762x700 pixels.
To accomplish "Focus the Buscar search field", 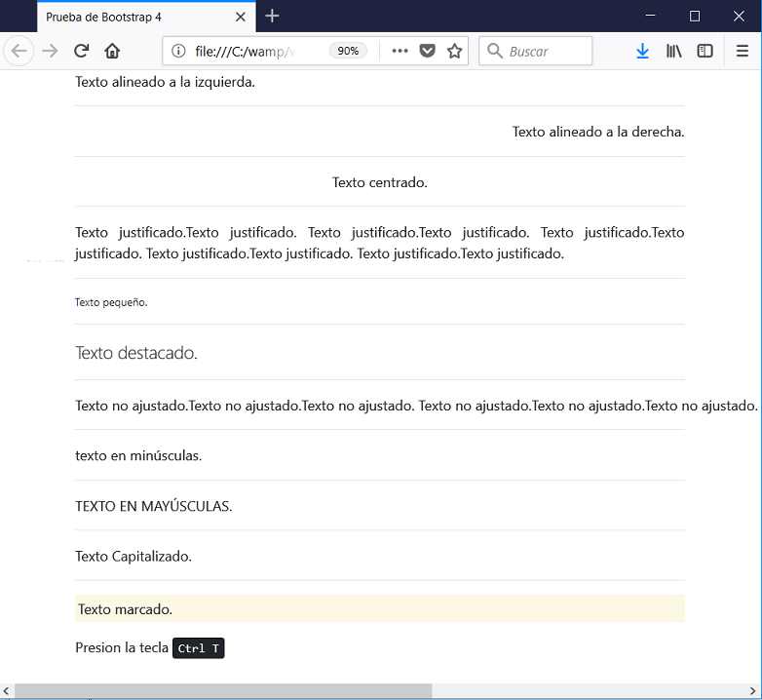I will pyautogui.click(x=536, y=51).
